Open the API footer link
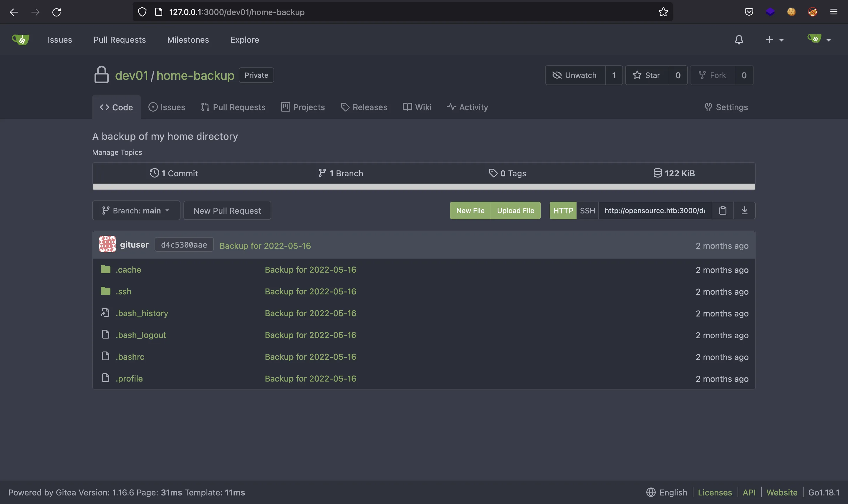 tap(749, 492)
